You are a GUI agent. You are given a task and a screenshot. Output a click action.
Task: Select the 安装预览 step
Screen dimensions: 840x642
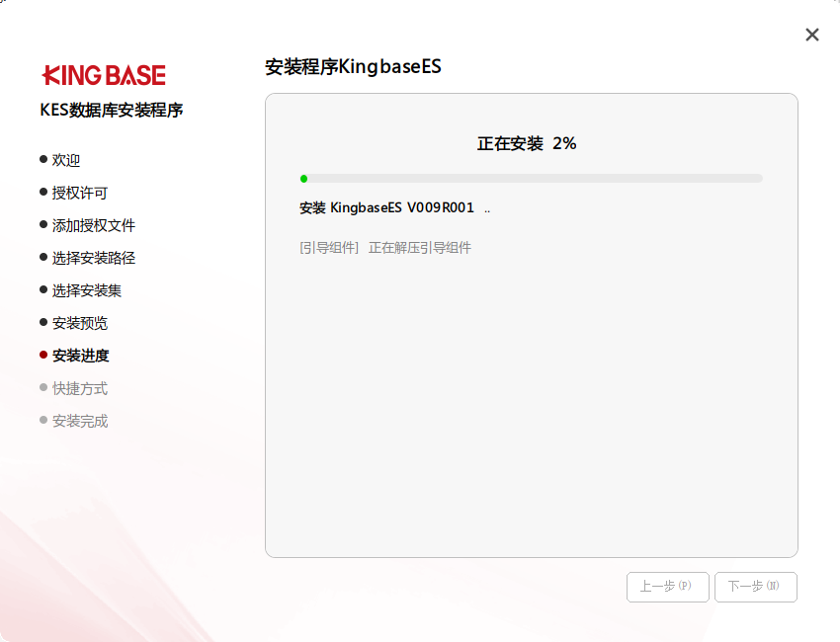[x=80, y=323]
